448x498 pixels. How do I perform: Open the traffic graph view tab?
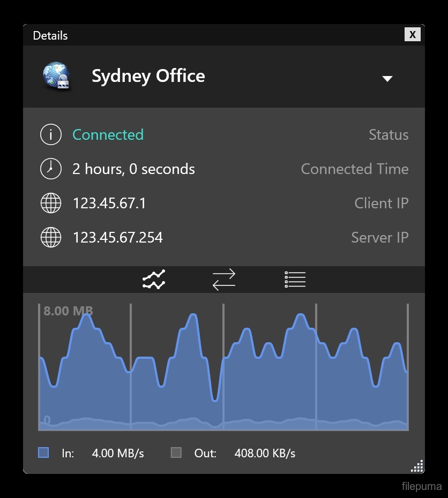(154, 280)
